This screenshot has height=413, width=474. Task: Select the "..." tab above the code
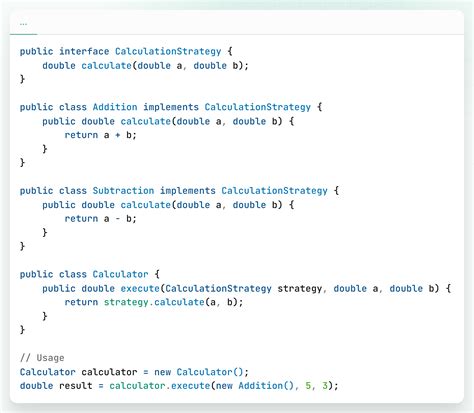coord(23,24)
